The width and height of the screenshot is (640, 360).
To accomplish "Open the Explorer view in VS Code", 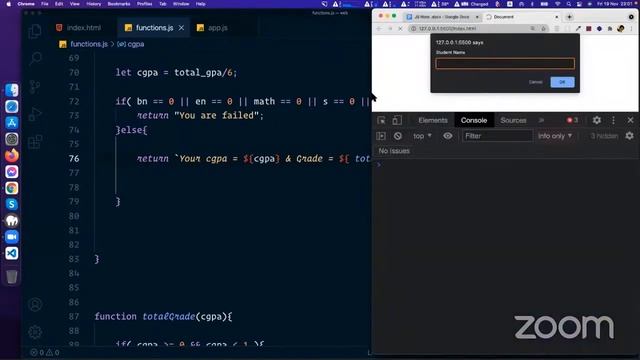I will 35,31.
